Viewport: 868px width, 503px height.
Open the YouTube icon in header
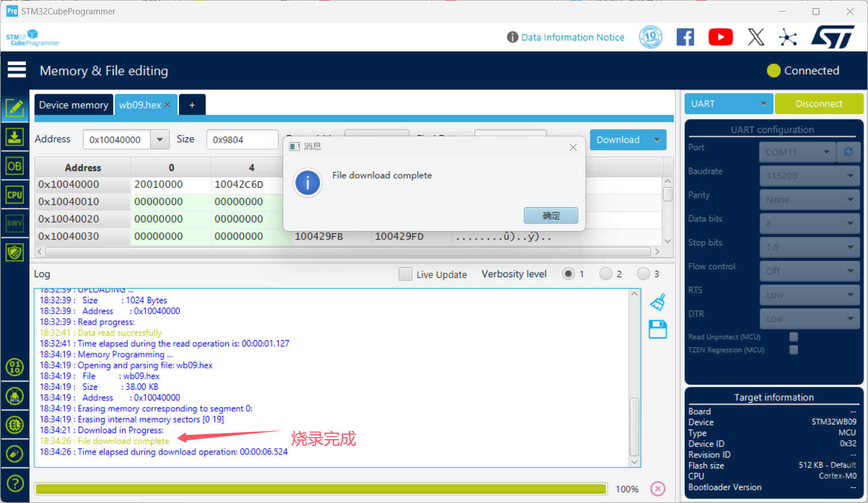(x=721, y=38)
